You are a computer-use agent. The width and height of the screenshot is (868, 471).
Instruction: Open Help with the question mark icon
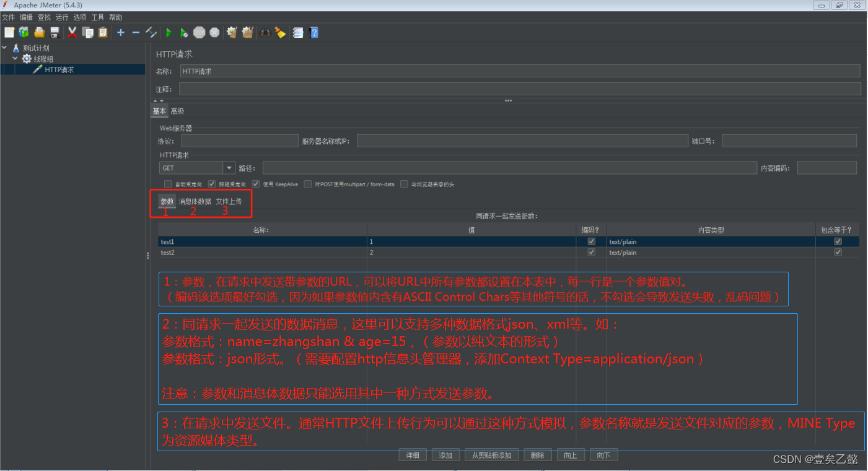point(313,32)
